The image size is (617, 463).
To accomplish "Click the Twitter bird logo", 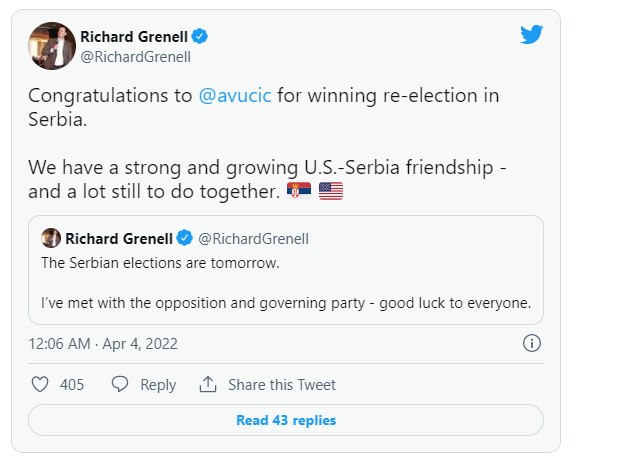I will pos(531,35).
